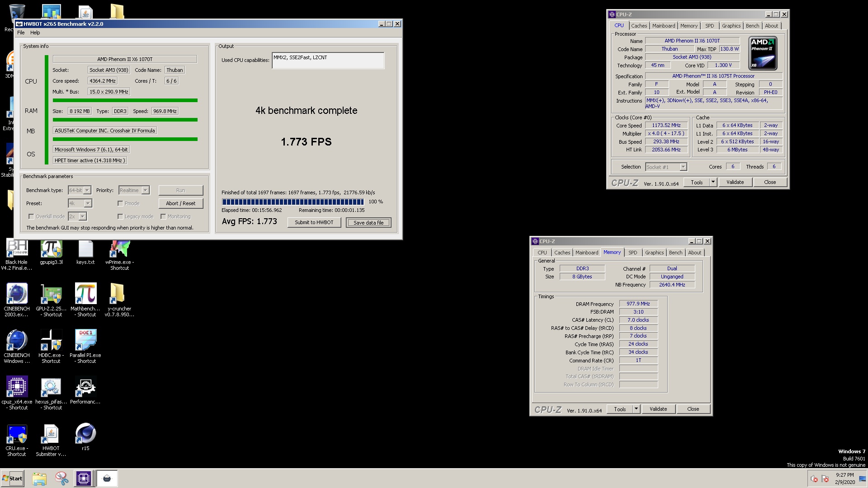Switch to Mainboard tab in upper CPU-Z
Viewport: 868px width, 488px height.
pos(663,26)
